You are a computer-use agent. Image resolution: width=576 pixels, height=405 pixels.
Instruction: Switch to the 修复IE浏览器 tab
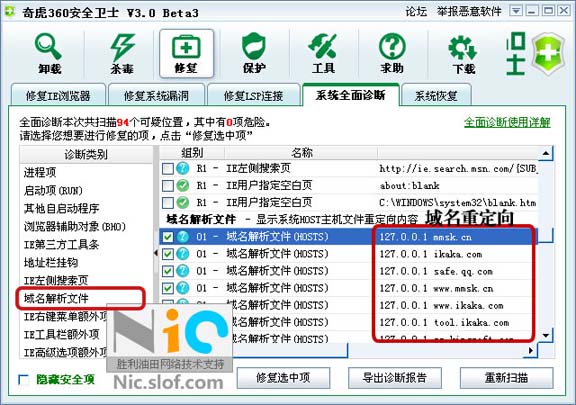[58, 96]
